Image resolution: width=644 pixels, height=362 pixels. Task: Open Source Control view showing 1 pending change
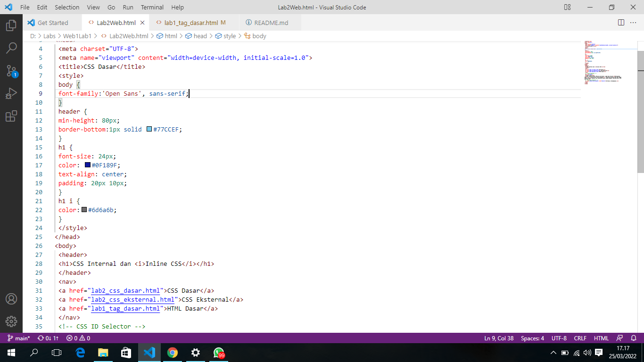11,71
